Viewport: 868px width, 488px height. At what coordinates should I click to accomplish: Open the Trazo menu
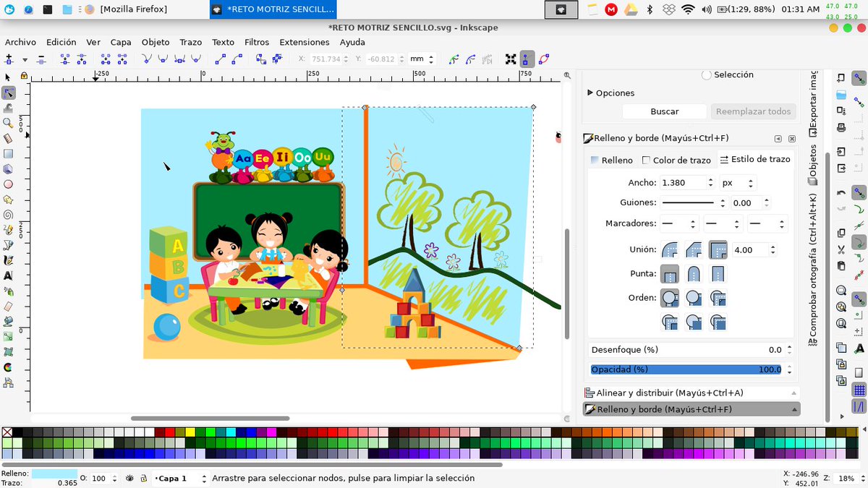[191, 42]
